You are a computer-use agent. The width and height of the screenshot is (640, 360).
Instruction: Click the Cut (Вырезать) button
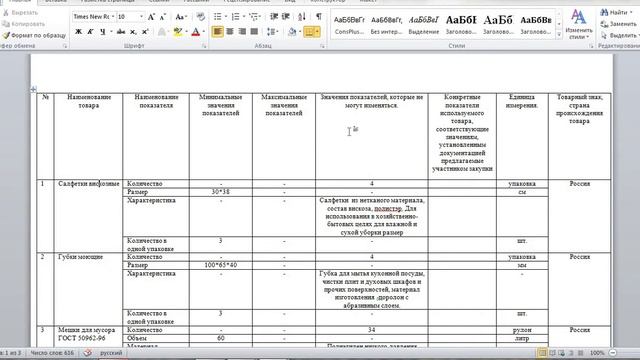tap(20, 13)
